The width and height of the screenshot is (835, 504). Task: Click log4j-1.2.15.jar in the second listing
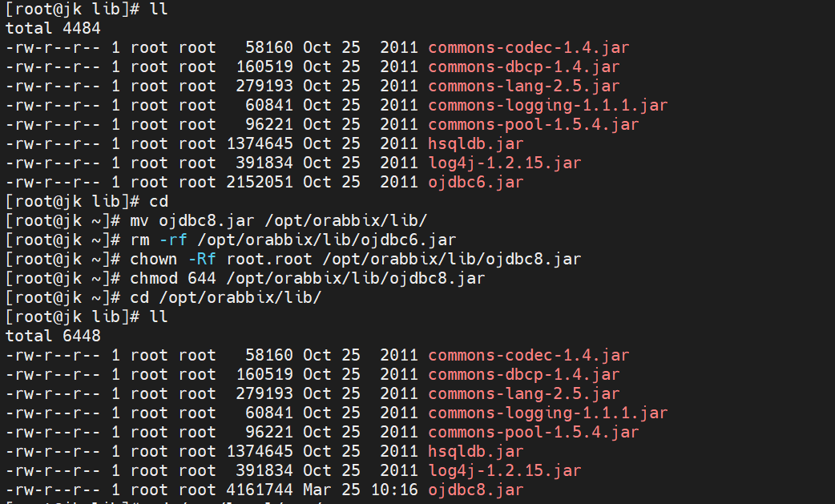[x=504, y=471]
